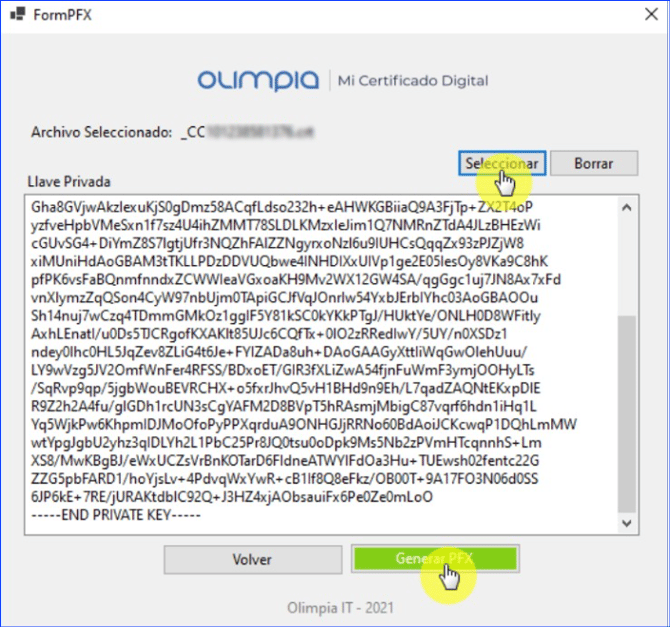Click the Mi Certificado Digital heading text
Screen dimensions: 670x627
click(x=413, y=80)
